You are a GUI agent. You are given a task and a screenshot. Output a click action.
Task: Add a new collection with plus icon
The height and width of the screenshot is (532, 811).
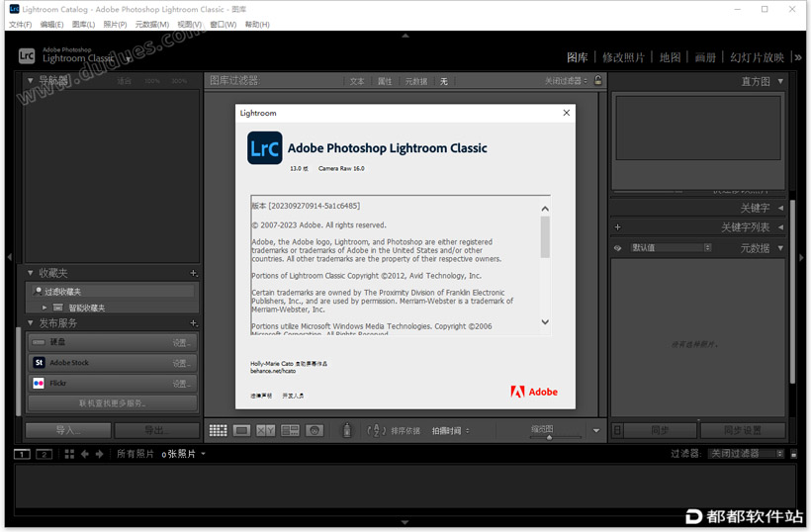(x=194, y=273)
